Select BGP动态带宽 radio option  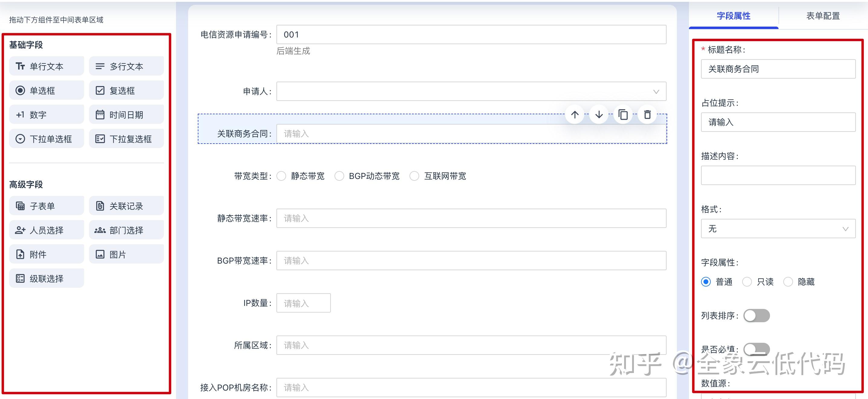coord(339,176)
